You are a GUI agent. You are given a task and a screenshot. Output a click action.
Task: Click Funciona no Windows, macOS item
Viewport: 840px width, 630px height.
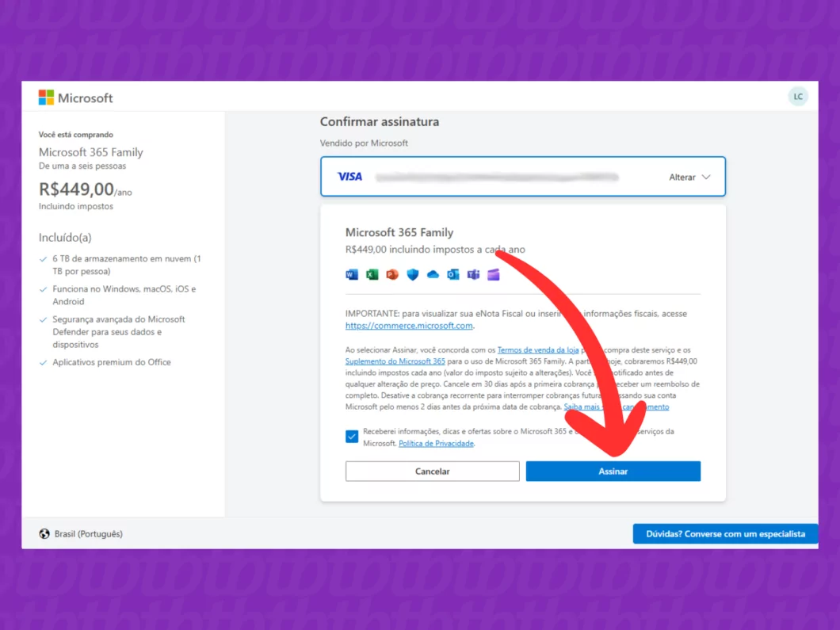click(124, 295)
